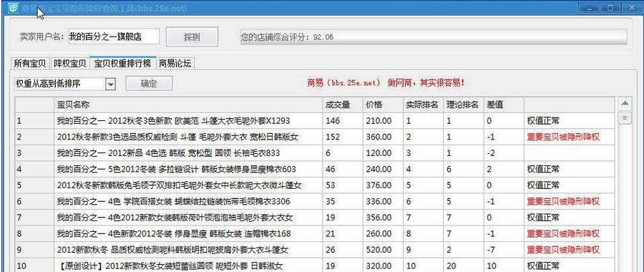Screen dimensions: 644x272
Task: Click the 卖家用户名 input field
Action: (x=114, y=37)
